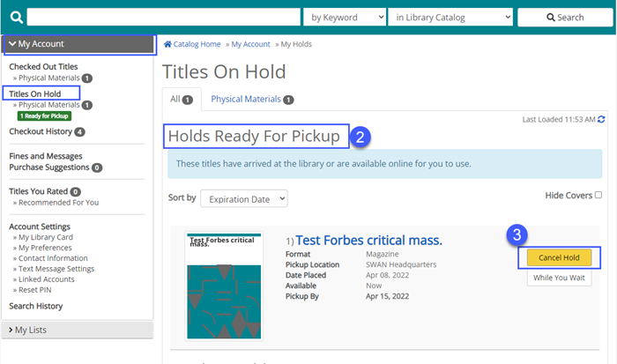Click the refresh icon next to Last Loaded

pos(601,119)
